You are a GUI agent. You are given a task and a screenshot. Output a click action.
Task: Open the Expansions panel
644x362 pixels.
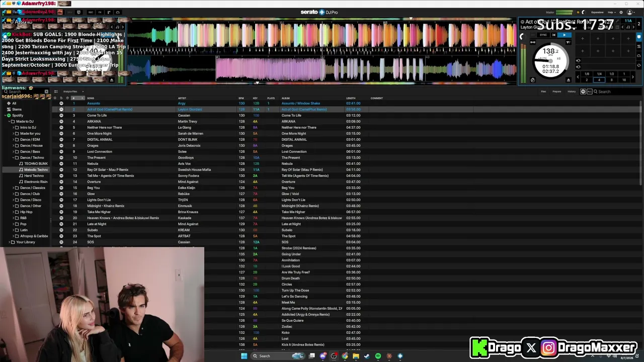point(597,12)
